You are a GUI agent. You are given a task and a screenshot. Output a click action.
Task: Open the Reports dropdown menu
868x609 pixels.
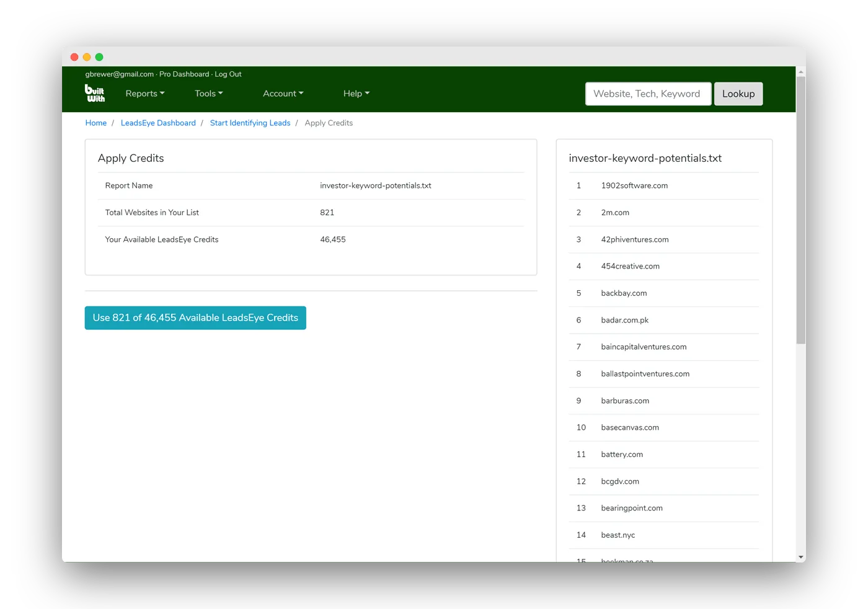click(x=144, y=94)
